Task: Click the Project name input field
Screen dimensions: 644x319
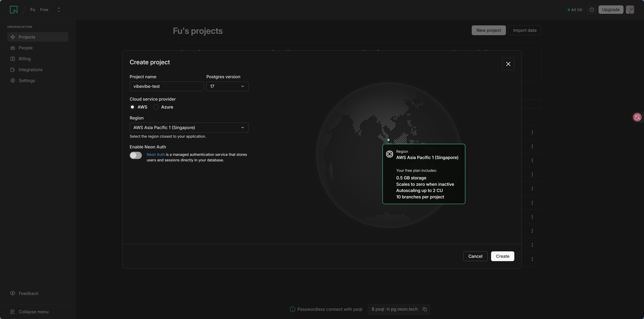Action: point(167,86)
